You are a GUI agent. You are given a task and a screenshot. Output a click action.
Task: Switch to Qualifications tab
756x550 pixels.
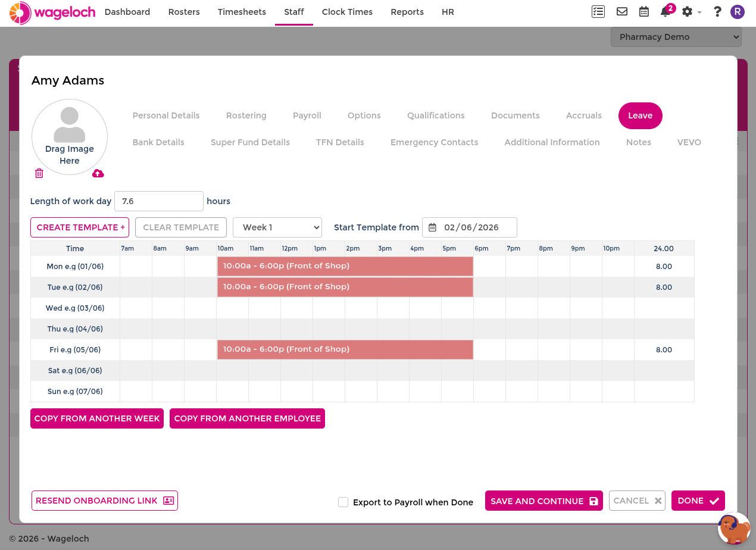[x=436, y=115]
